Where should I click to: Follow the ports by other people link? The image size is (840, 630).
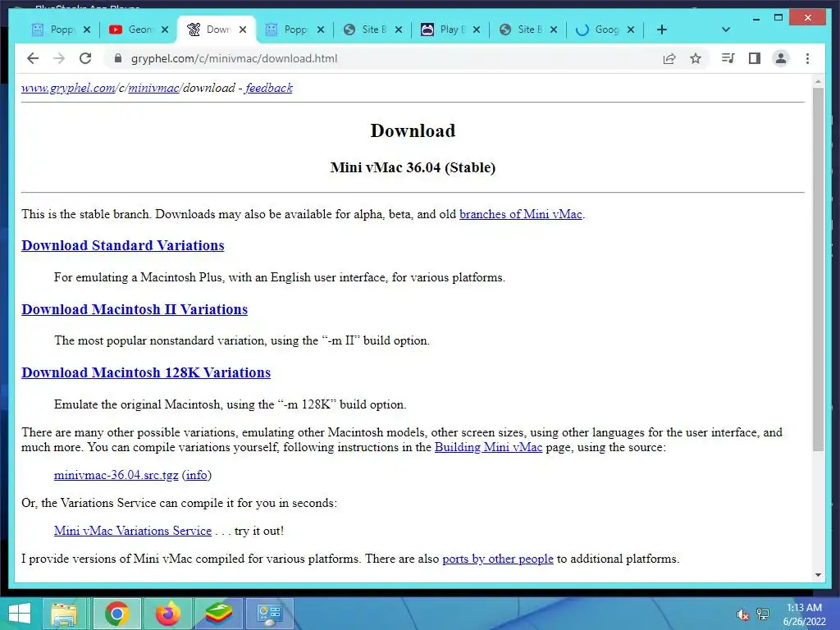tap(498, 559)
